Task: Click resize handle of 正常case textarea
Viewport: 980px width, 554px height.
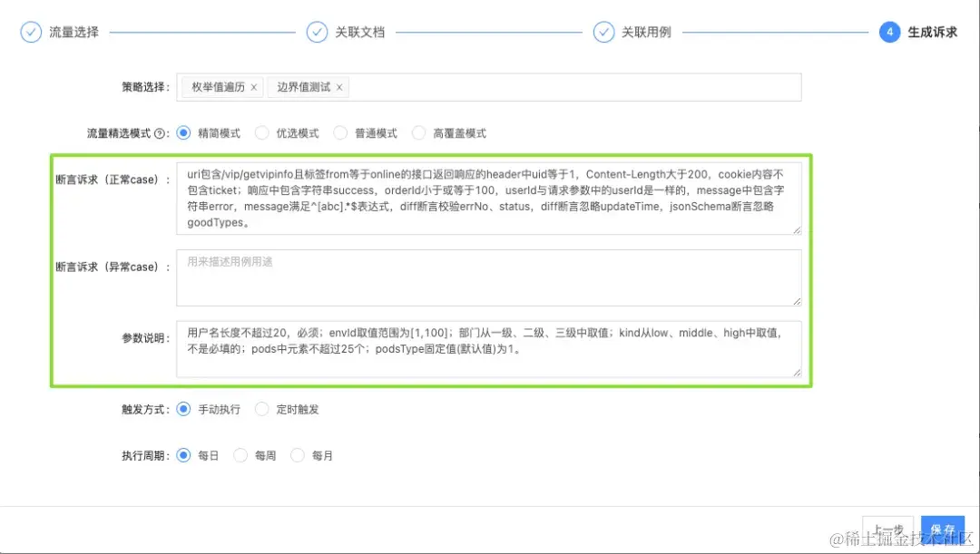Action: point(797,229)
